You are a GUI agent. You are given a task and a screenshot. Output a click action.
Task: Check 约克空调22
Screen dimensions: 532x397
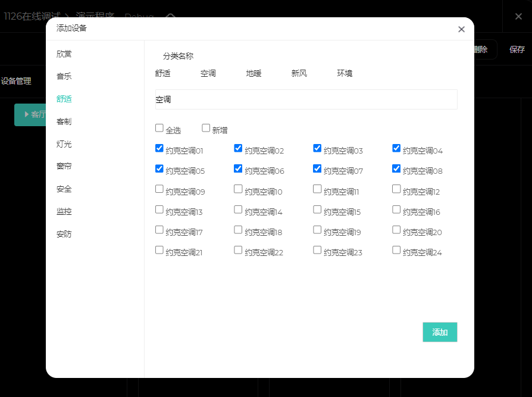(x=238, y=250)
